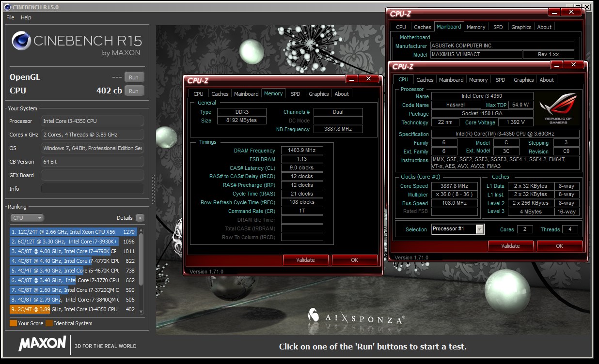The width and height of the screenshot is (599, 364).
Task: Click the CAS# Latency value 9.0 clocks
Action: pos(302,167)
